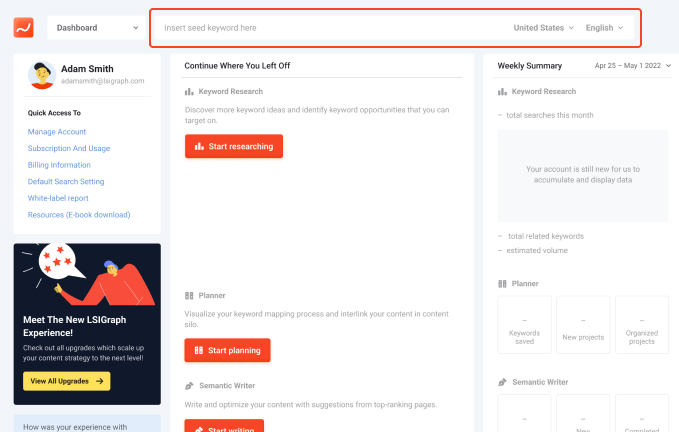The image size is (679, 432).
Task: Select the Organized projects card
Action: [642, 325]
